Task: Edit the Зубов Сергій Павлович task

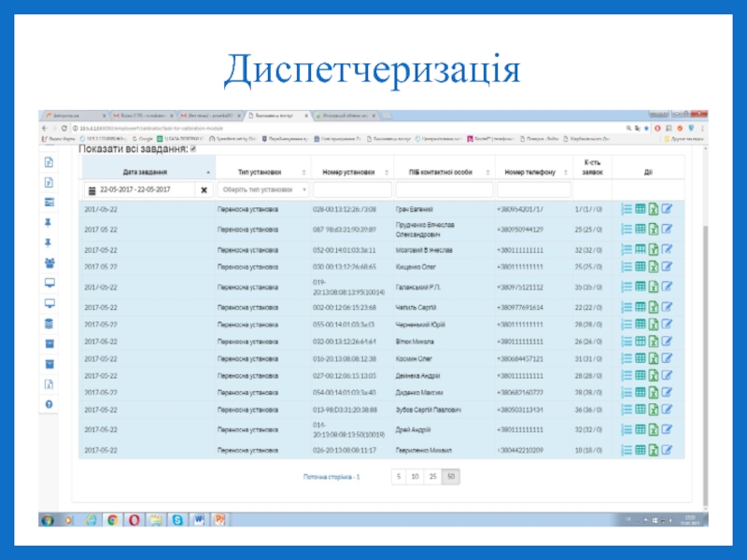Action: coord(667,409)
